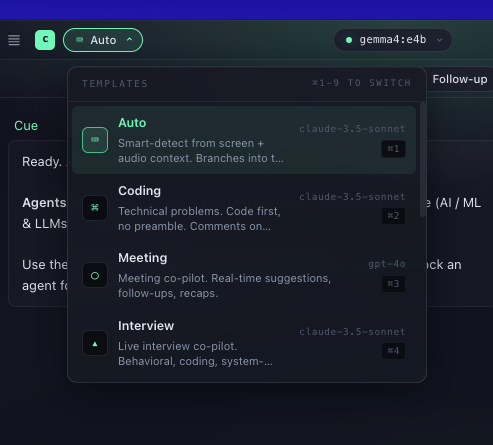This screenshot has height=445, width=493.
Task: Select the Interview template
Action: tap(244, 343)
